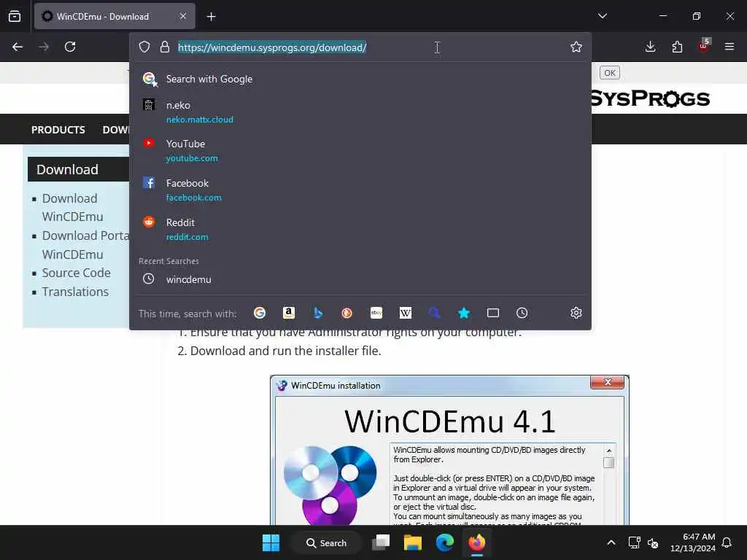This screenshot has height=560, width=747.
Task: Expand the list all tabs chevron
Action: pyautogui.click(x=602, y=16)
